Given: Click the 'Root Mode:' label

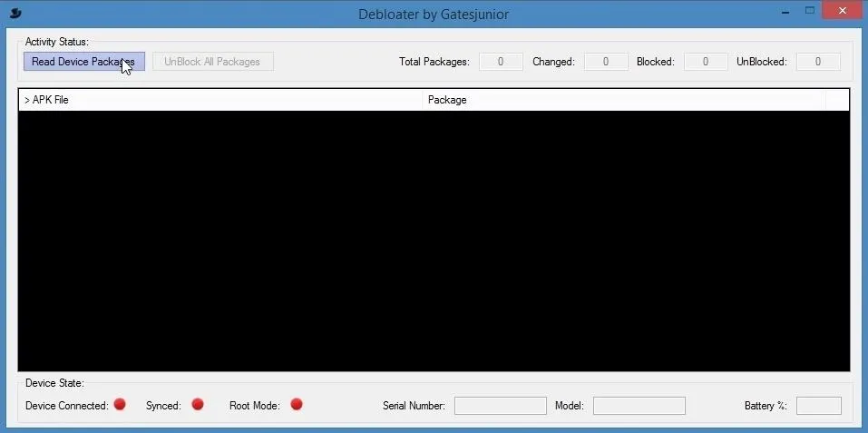Looking at the screenshot, I should coord(255,406).
